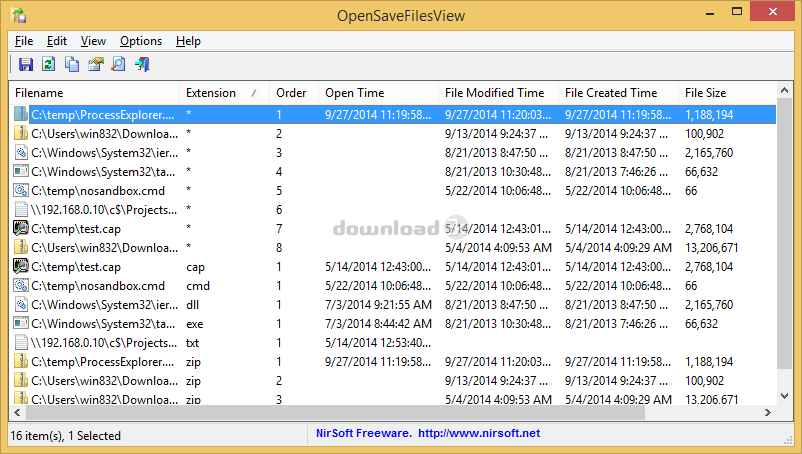This screenshot has width=802, height=454.
Task: Click the Order cell showing 7
Action: click(x=279, y=229)
